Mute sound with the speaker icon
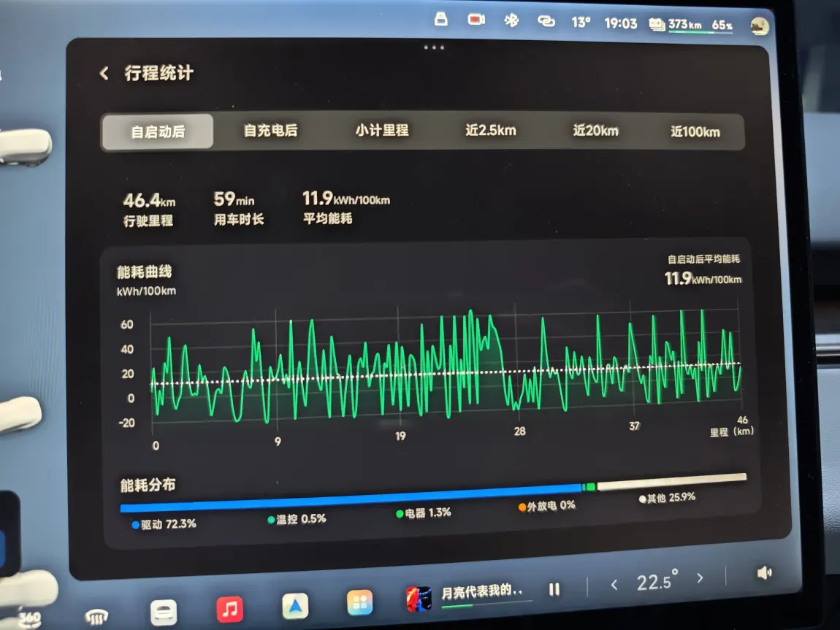The width and height of the screenshot is (840, 630). click(764, 573)
